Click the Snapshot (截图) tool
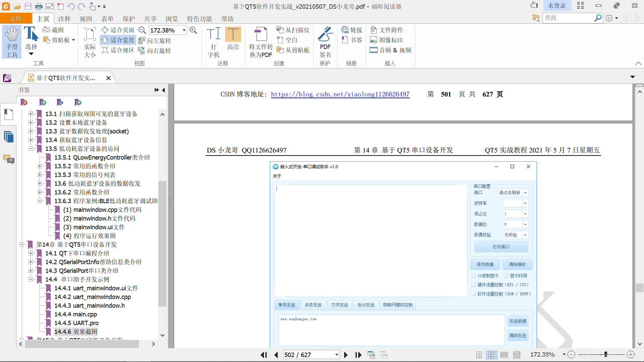The image size is (644, 362). coord(53,30)
